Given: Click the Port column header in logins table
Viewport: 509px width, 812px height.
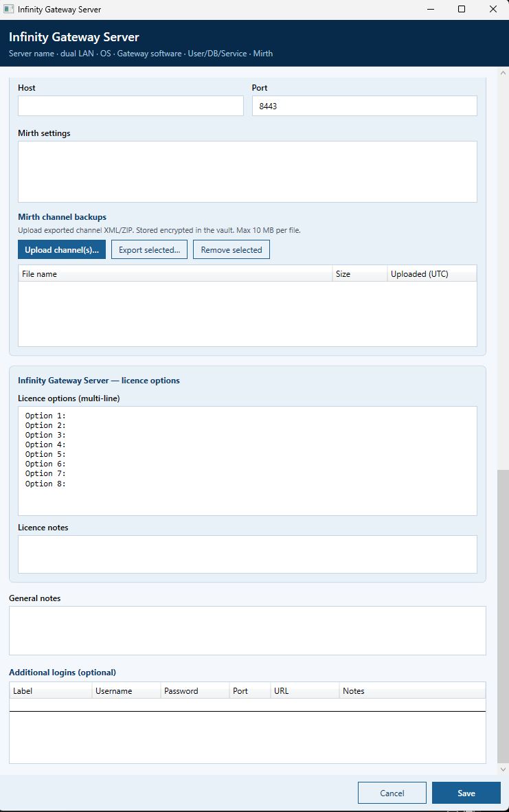Looking at the screenshot, I should click(x=249, y=690).
